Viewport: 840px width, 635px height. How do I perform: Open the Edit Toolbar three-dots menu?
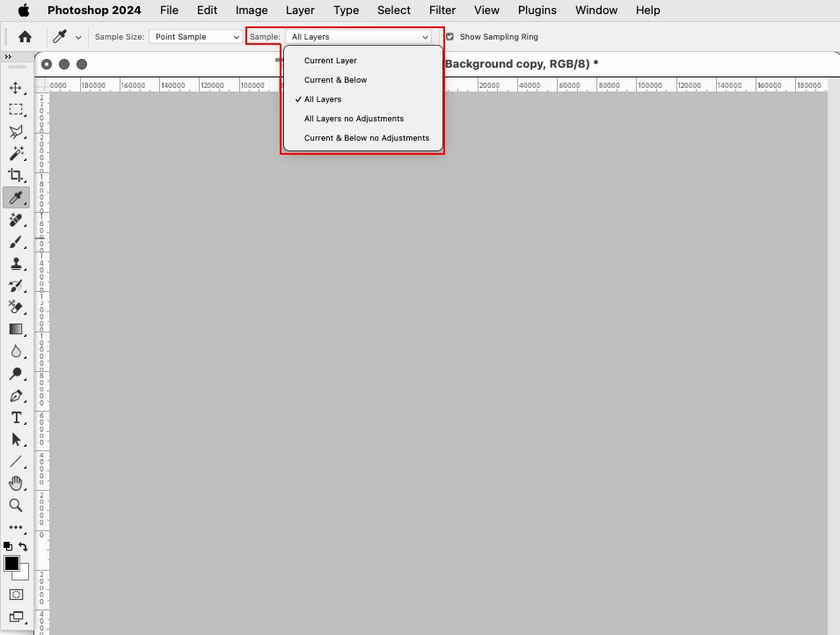pos(16,528)
